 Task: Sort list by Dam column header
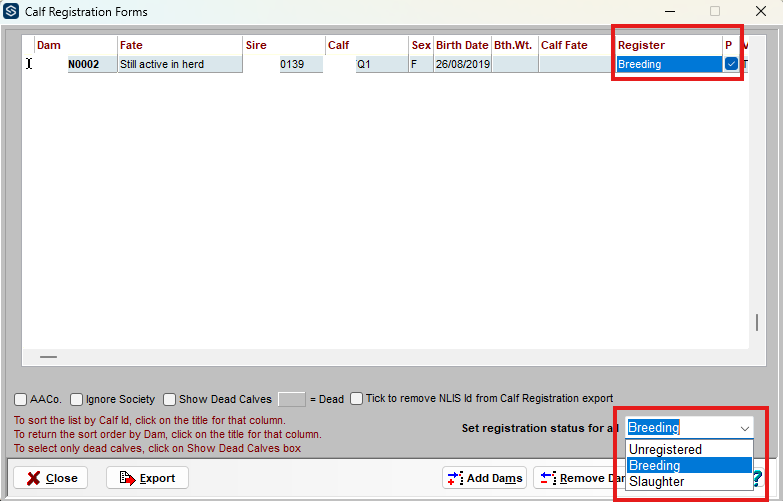point(48,45)
